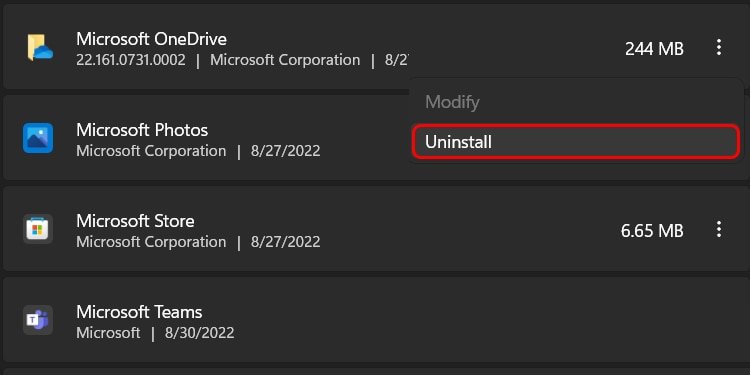
Task: Open the three-dot menu for Microsoft OneDrive
Action: pos(718,47)
